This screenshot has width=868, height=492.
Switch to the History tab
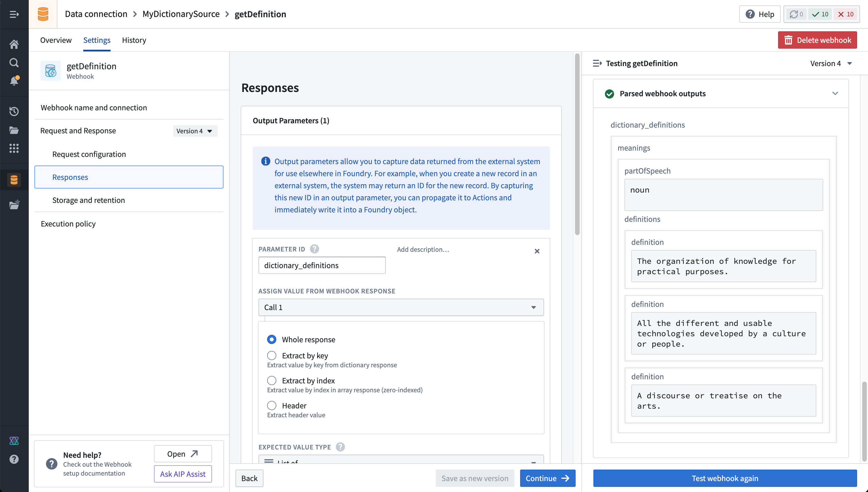(134, 40)
